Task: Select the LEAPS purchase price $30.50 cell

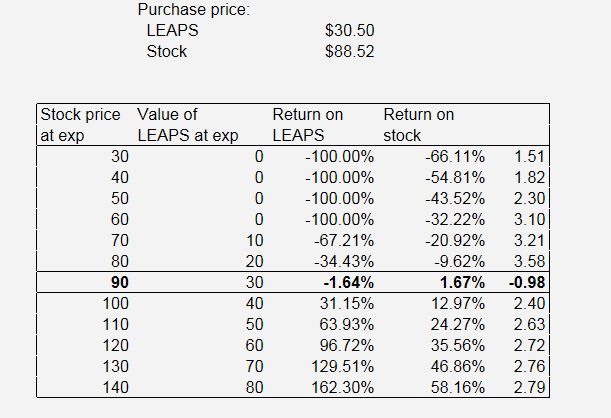Action: click(349, 31)
